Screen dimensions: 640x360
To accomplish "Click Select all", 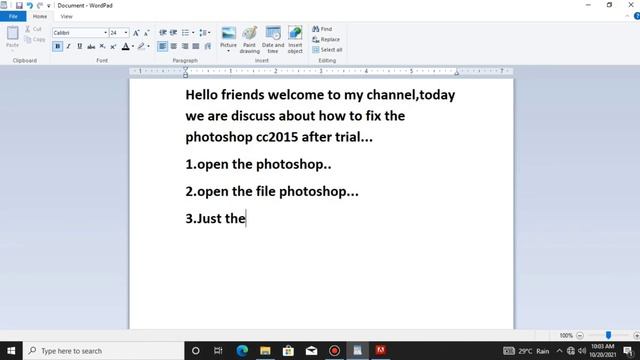I will [x=327, y=49].
